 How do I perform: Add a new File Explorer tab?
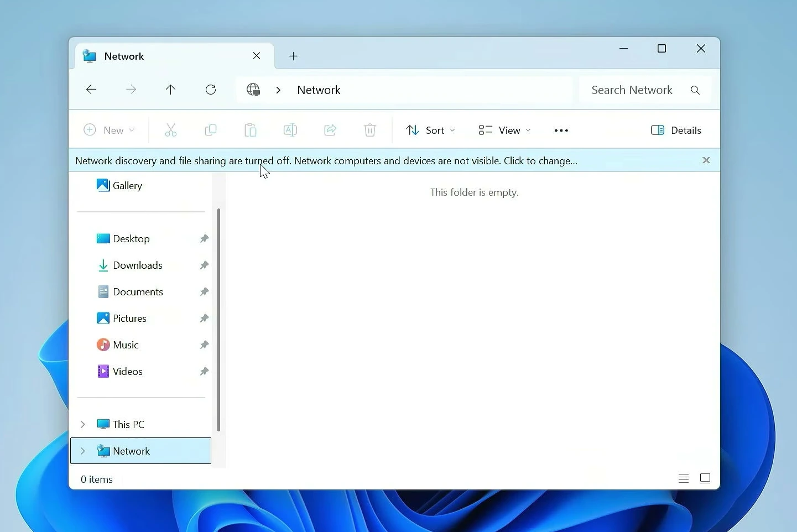click(x=294, y=56)
